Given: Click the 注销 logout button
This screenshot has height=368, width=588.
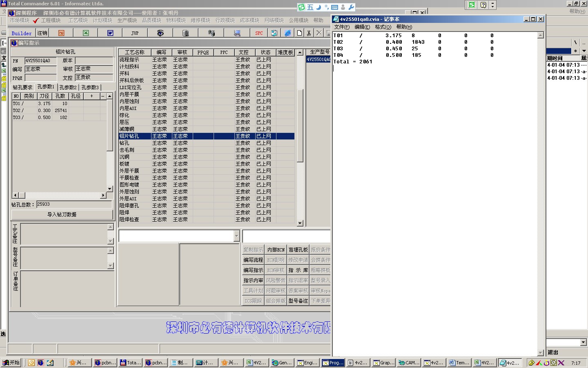Looking at the screenshot, I should point(42,33).
